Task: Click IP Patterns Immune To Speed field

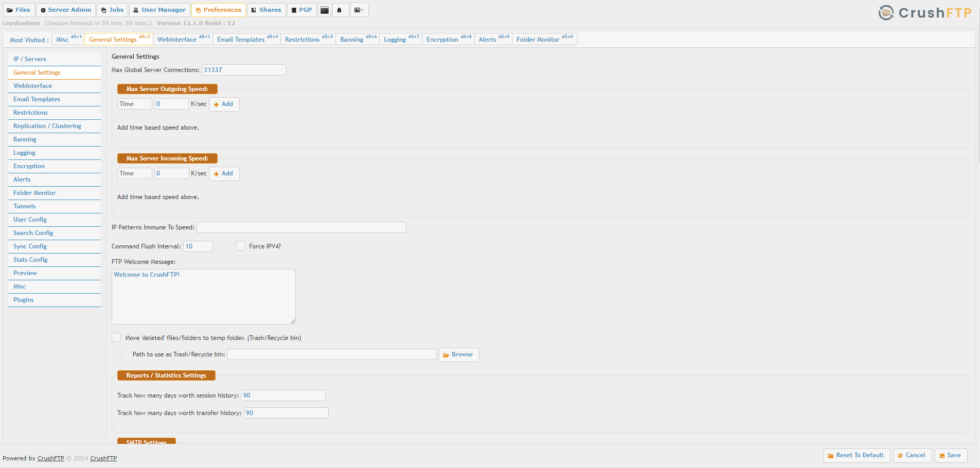Action: tap(301, 227)
